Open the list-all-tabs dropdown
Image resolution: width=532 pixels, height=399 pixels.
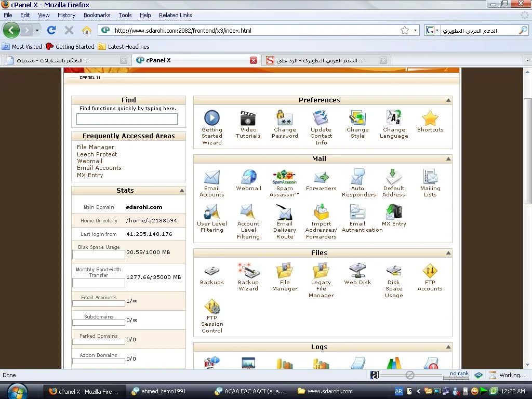527,60
